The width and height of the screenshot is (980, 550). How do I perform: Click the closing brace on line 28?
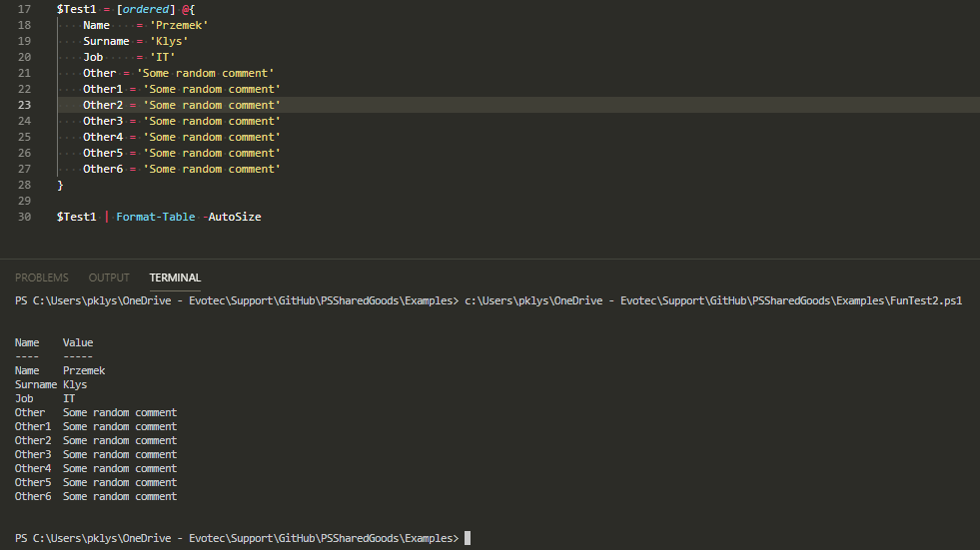pyautogui.click(x=60, y=185)
